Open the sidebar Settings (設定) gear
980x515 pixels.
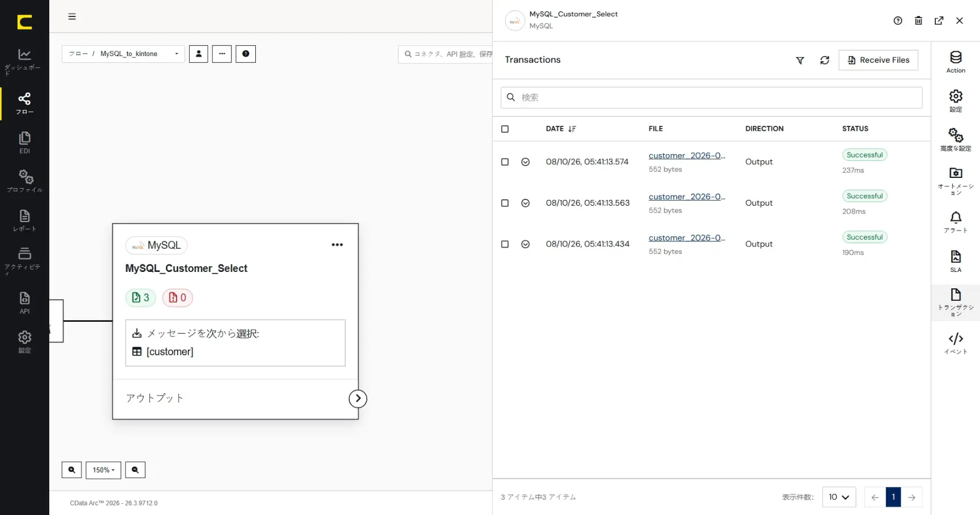pyautogui.click(x=24, y=342)
